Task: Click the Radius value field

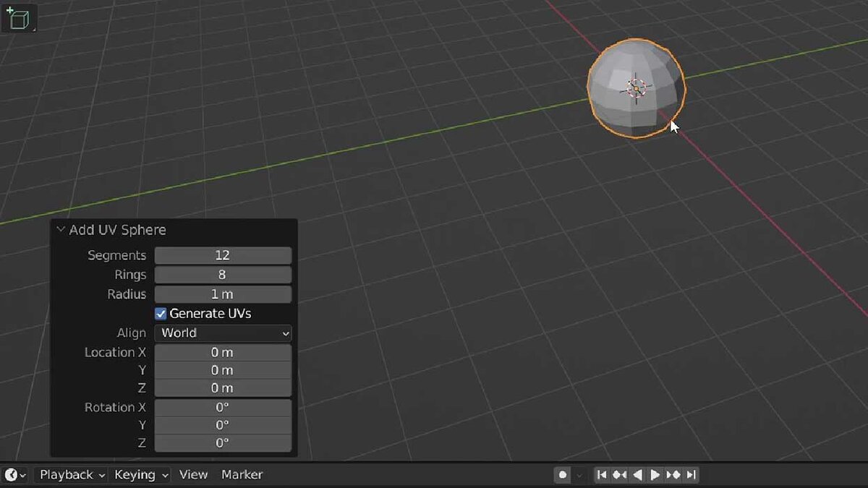Action: pos(223,294)
